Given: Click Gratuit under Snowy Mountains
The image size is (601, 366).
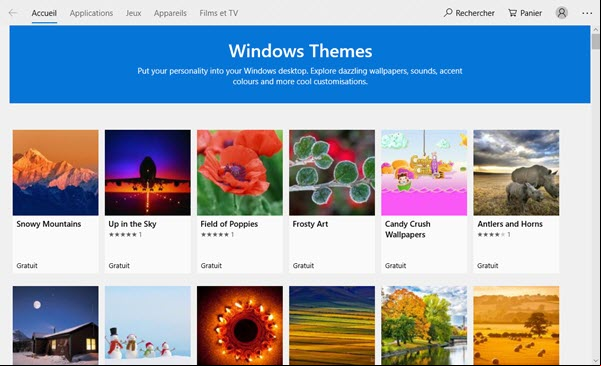Looking at the screenshot, I should click(27, 265).
